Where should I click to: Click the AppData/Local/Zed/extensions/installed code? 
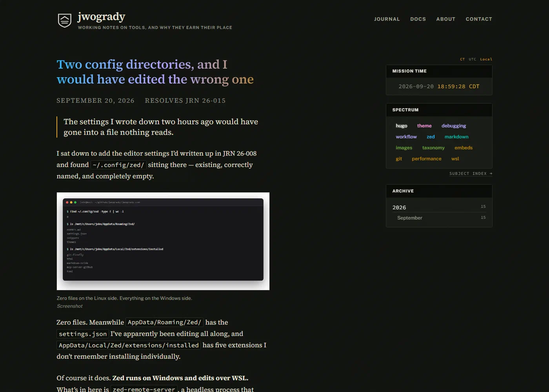click(x=129, y=345)
